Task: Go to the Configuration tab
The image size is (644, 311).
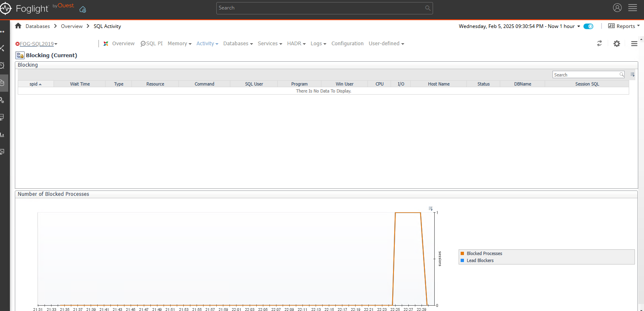Action: (347, 44)
